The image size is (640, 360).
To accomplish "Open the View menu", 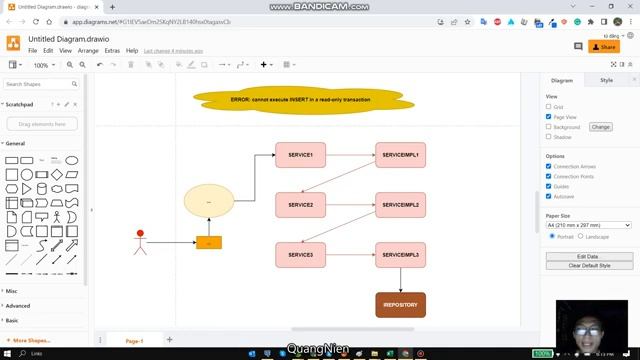I will (x=65, y=51).
